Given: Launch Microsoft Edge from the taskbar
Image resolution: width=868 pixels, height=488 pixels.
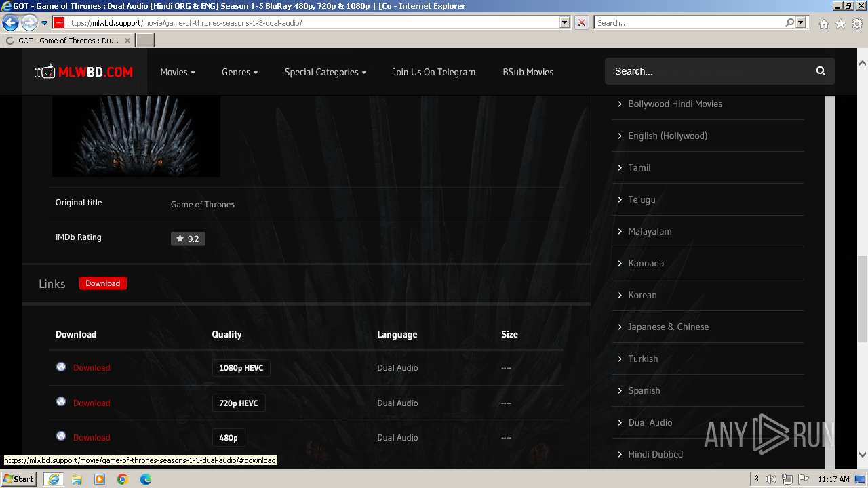Looking at the screenshot, I should click(146, 479).
